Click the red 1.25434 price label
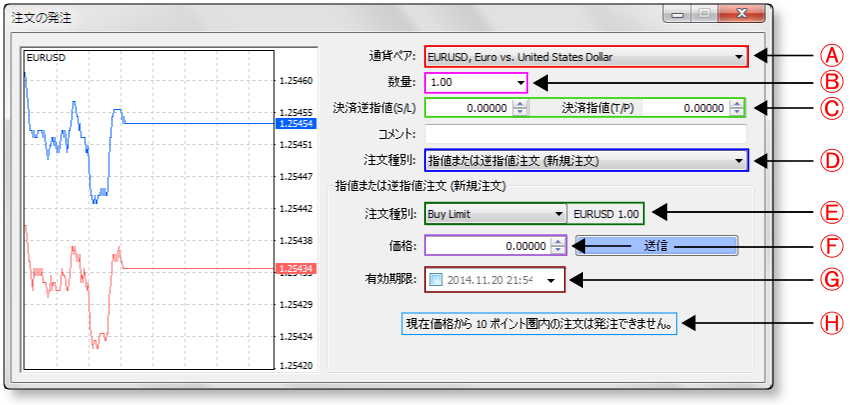Screen dimensions: 851x405 (x=293, y=269)
